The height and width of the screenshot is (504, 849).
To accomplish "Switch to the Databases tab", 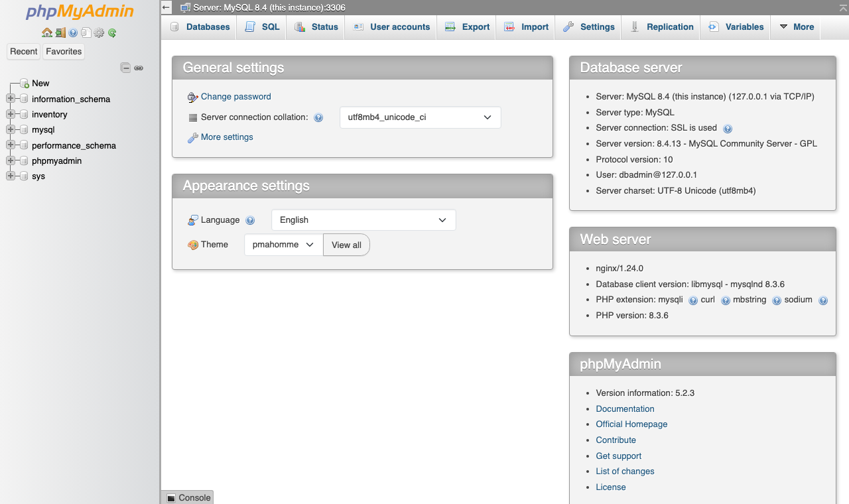I will point(200,27).
